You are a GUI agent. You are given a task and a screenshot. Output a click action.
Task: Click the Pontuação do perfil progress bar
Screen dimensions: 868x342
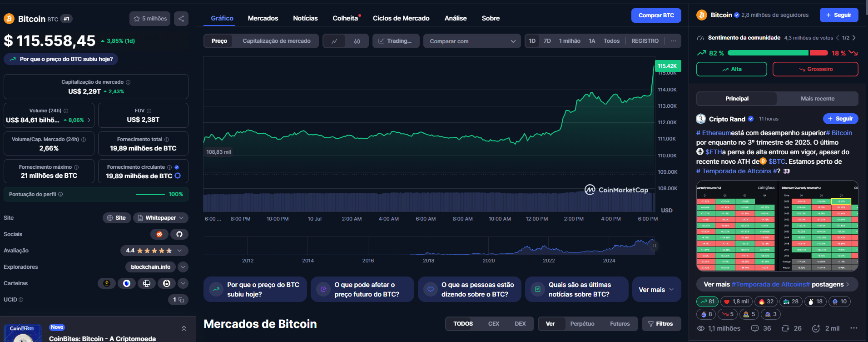point(150,194)
